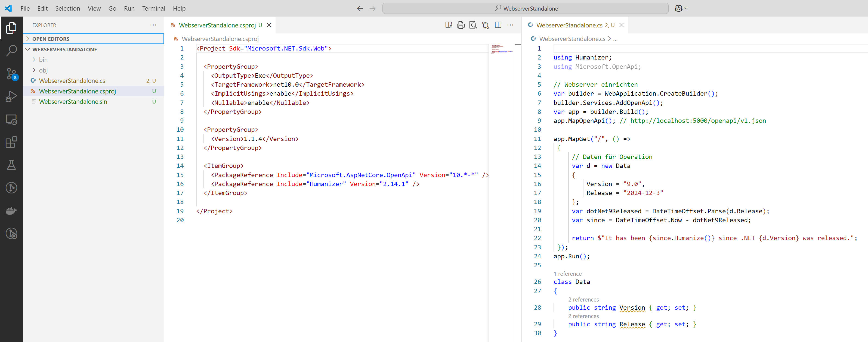Open Source Control view with badge 8
This screenshot has height=342, width=868.
(x=11, y=74)
